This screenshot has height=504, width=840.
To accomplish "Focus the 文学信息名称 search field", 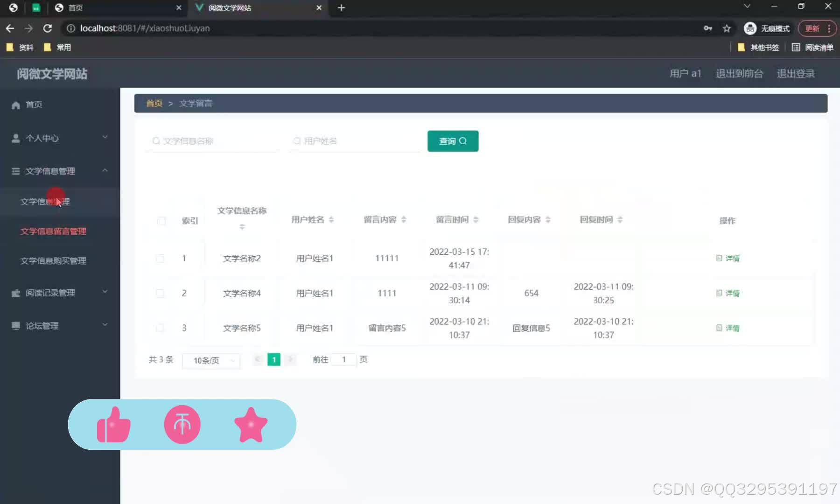I will tap(213, 141).
